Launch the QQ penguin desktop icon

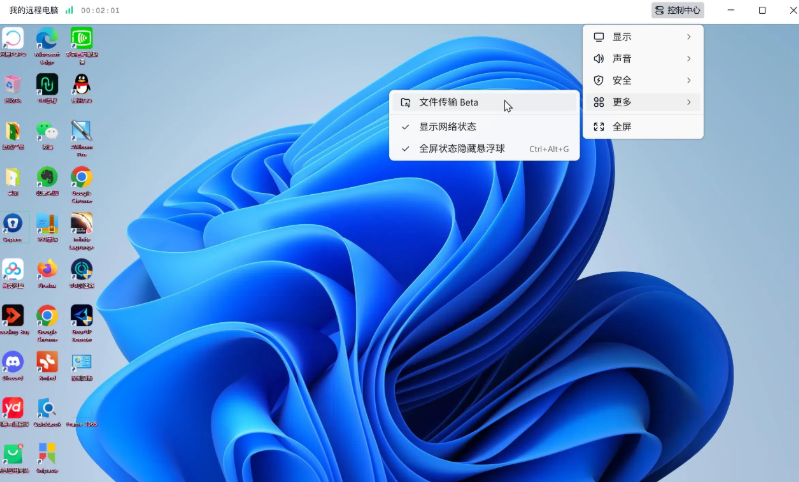(x=82, y=85)
